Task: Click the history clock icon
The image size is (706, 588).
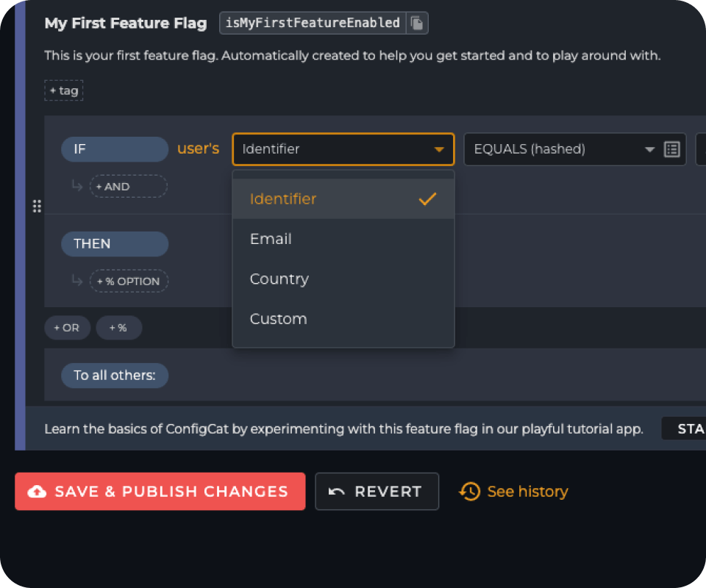Action: [470, 491]
